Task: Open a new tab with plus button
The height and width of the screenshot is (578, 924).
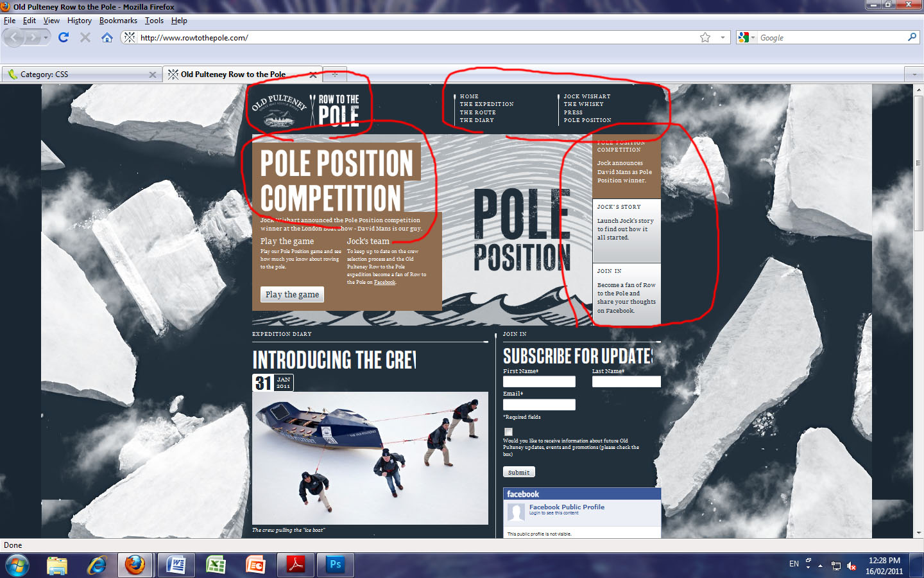Action: click(x=335, y=74)
